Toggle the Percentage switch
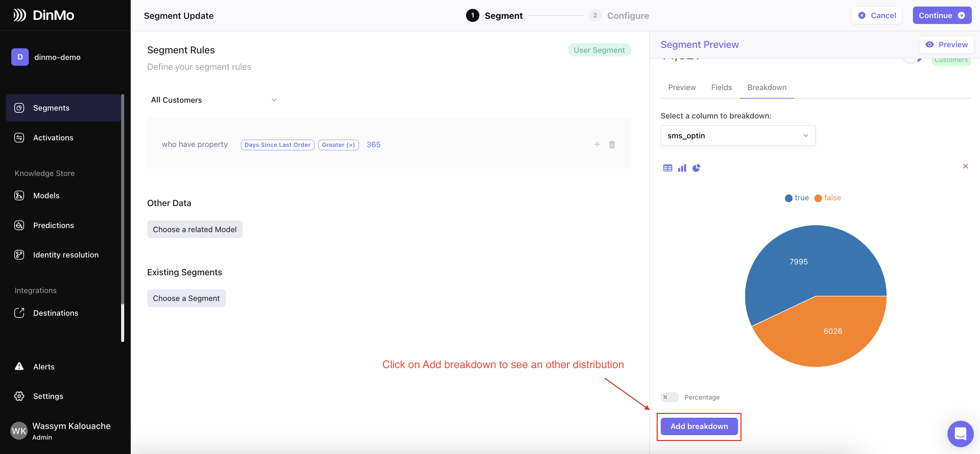The height and width of the screenshot is (454, 980). coord(669,397)
